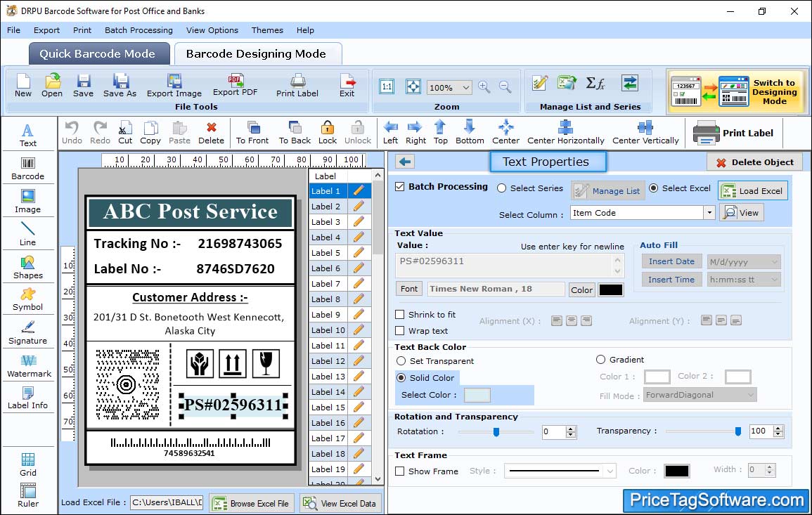This screenshot has height=515, width=812.
Task: Click the Open file icon
Action: 52,86
